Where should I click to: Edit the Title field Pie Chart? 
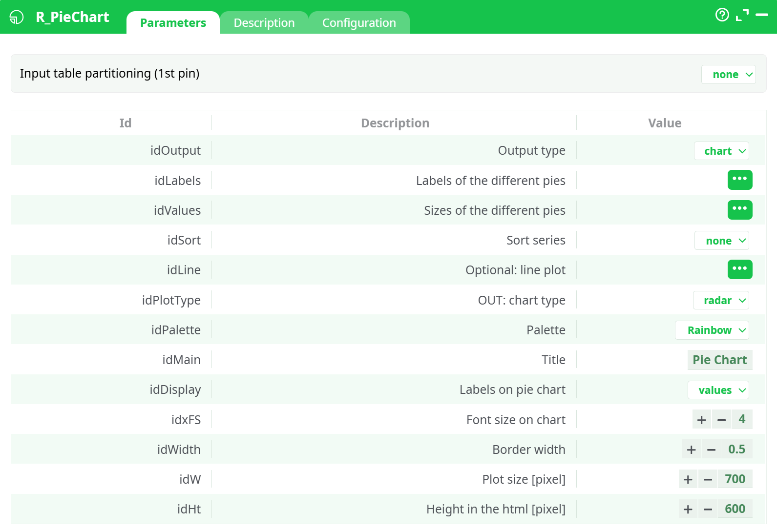(x=720, y=360)
